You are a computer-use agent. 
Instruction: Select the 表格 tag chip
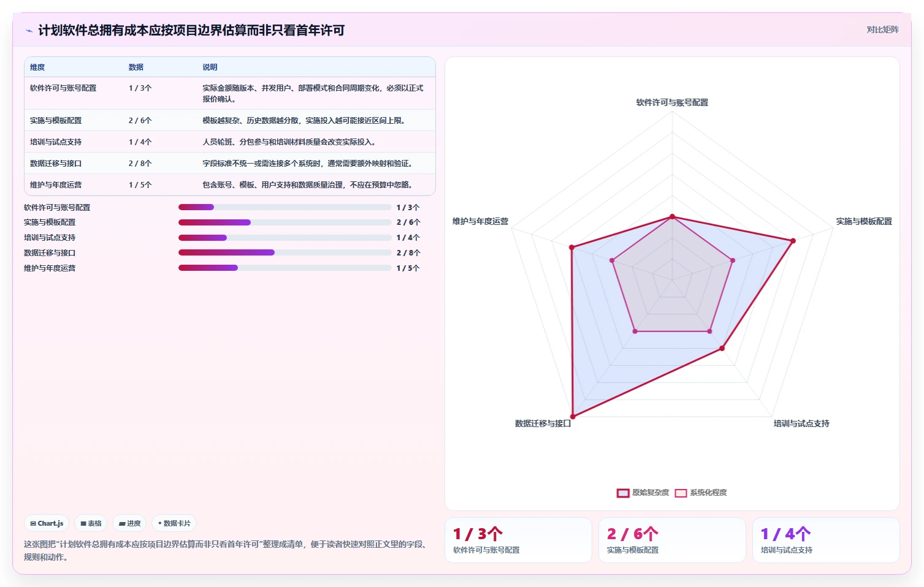91,523
